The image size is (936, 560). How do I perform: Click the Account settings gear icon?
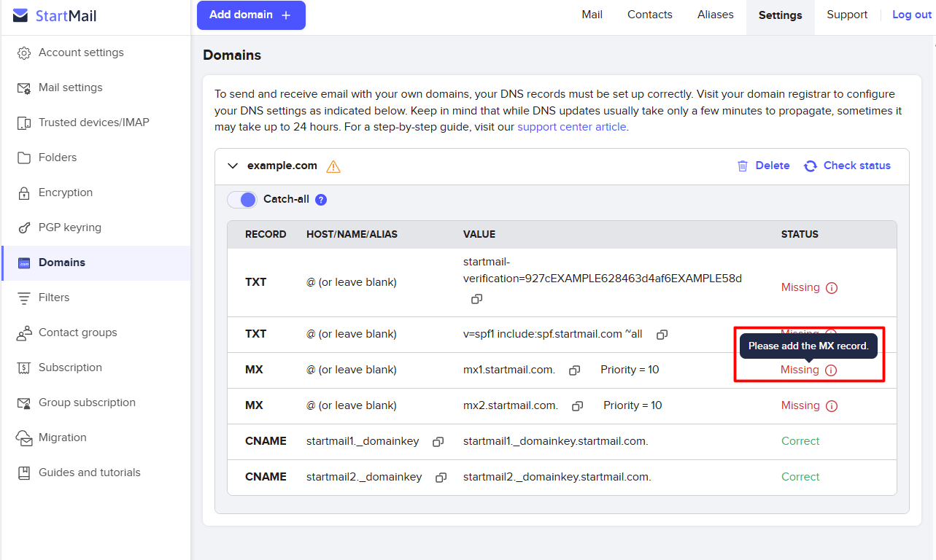pyautogui.click(x=24, y=53)
